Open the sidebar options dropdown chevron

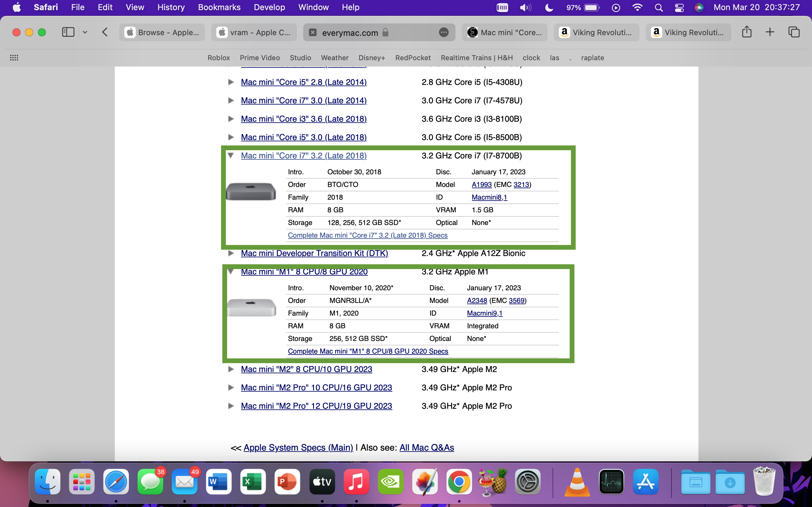coord(85,32)
